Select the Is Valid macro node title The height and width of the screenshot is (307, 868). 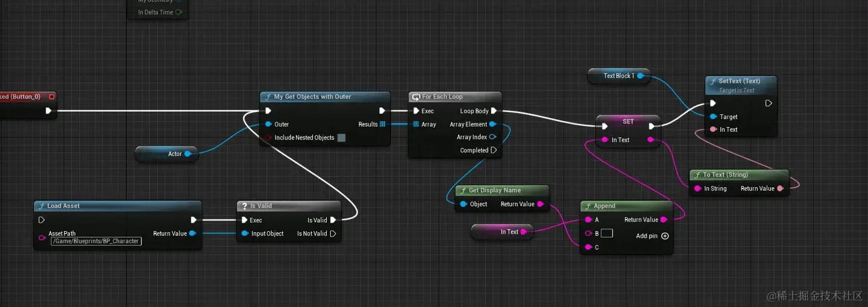point(261,206)
